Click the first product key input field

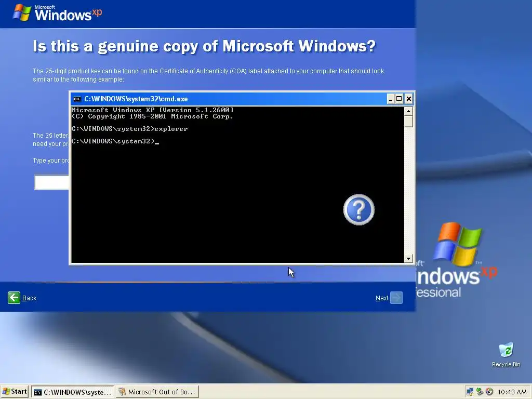click(x=51, y=182)
